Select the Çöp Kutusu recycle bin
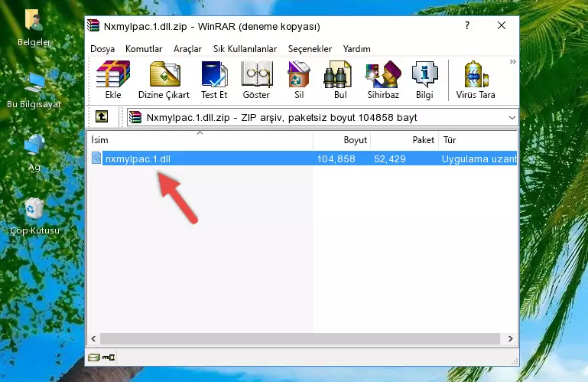This screenshot has width=588, height=382. [x=34, y=216]
